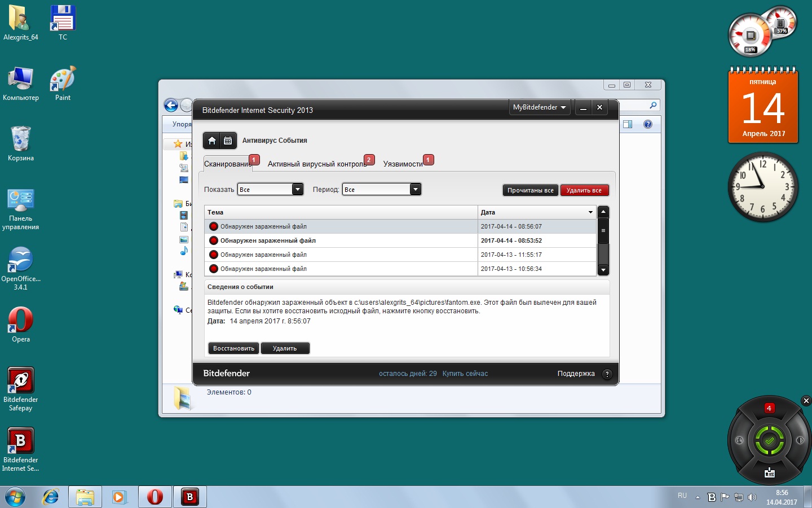
Task: Select the Downloads folder icon in Explorer sidebar
Action: pos(184,156)
